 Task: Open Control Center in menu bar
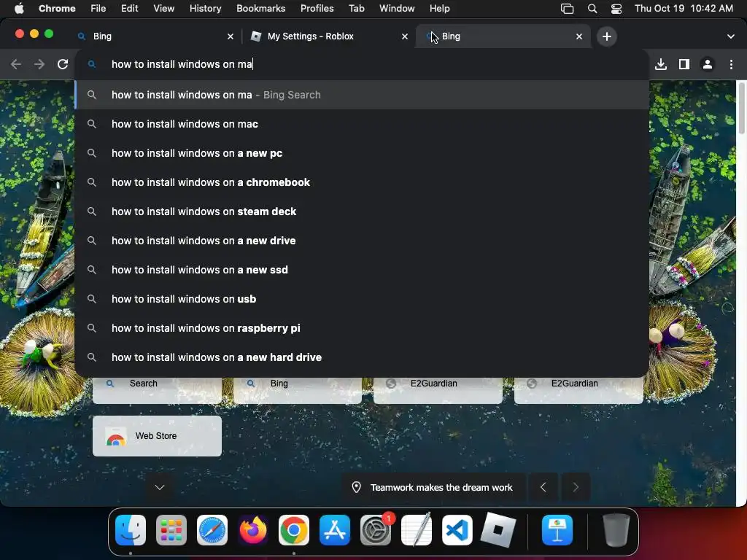tap(616, 9)
